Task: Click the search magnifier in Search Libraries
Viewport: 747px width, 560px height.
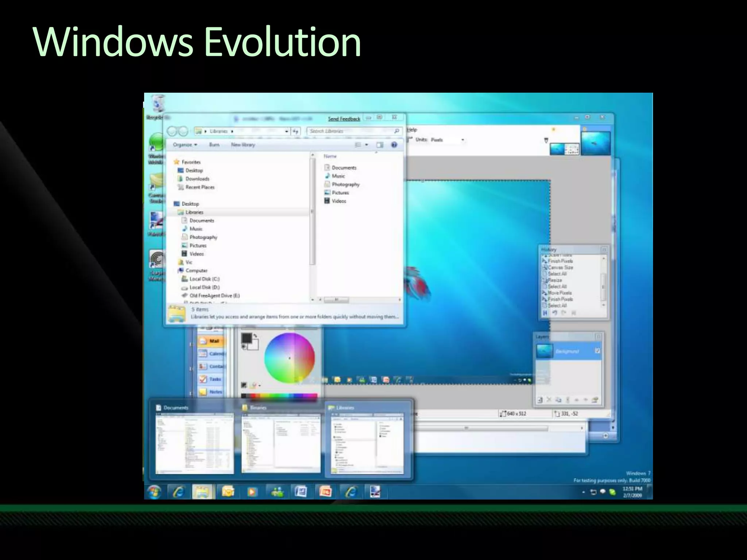Action: (396, 131)
